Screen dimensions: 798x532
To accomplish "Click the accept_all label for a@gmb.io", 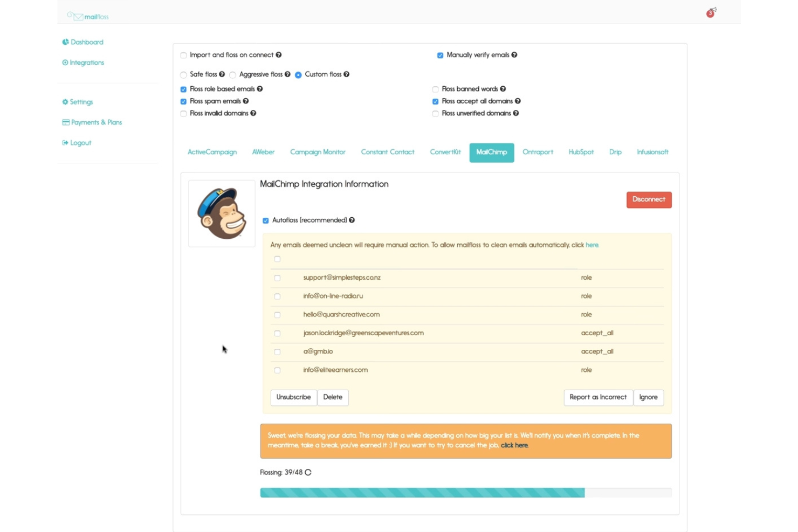I will 597,352.
